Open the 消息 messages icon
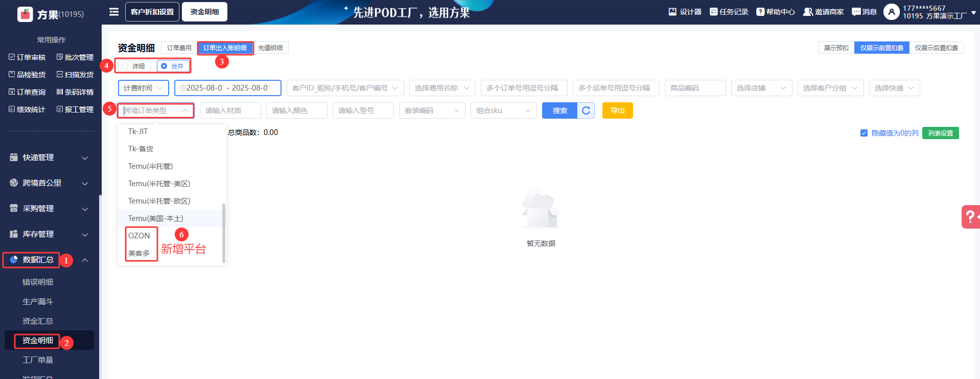 point(856,12)
